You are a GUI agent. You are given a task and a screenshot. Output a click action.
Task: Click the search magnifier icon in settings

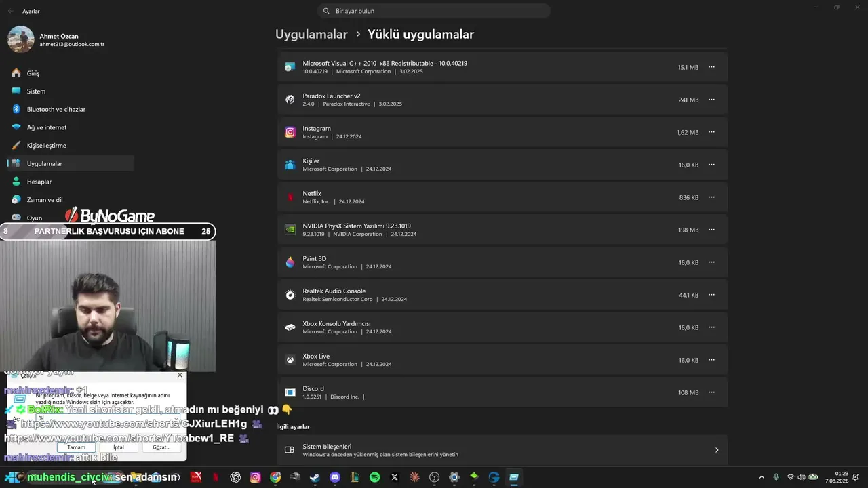pyautogui.click(x=326, y=11)
